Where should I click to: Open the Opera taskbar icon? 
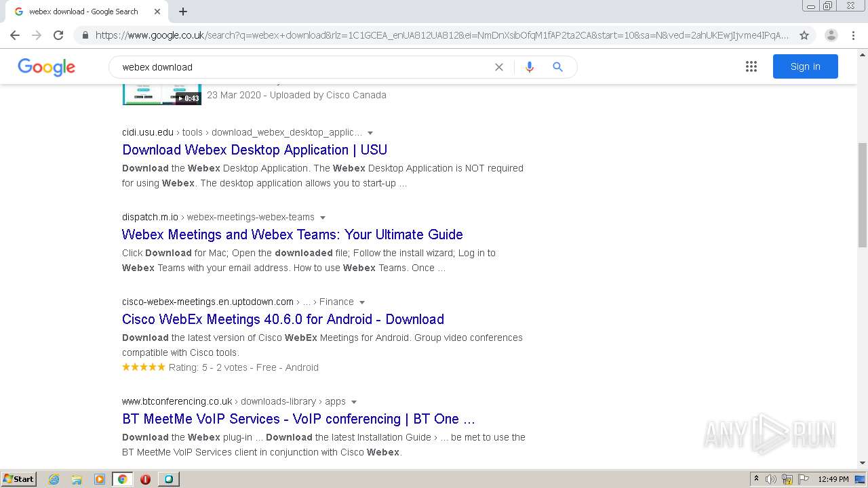[145, 479]
